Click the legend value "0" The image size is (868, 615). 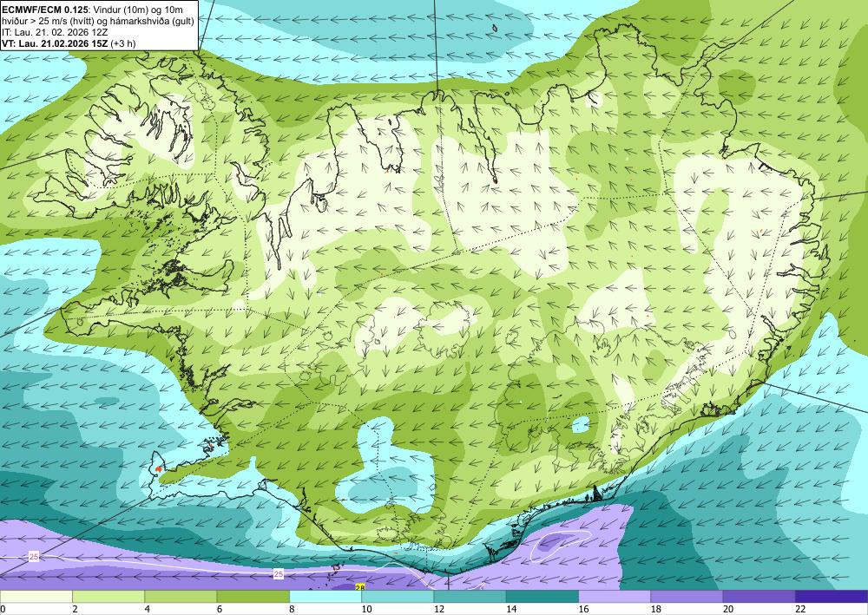pos(3,610)
